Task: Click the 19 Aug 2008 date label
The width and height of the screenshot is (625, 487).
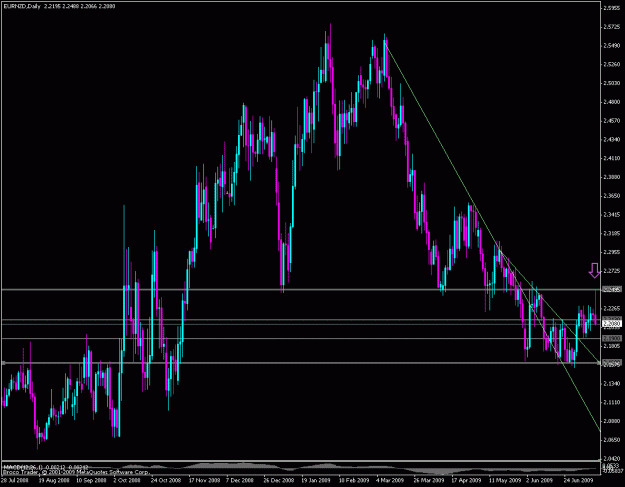Action: [x=53, y=481]
